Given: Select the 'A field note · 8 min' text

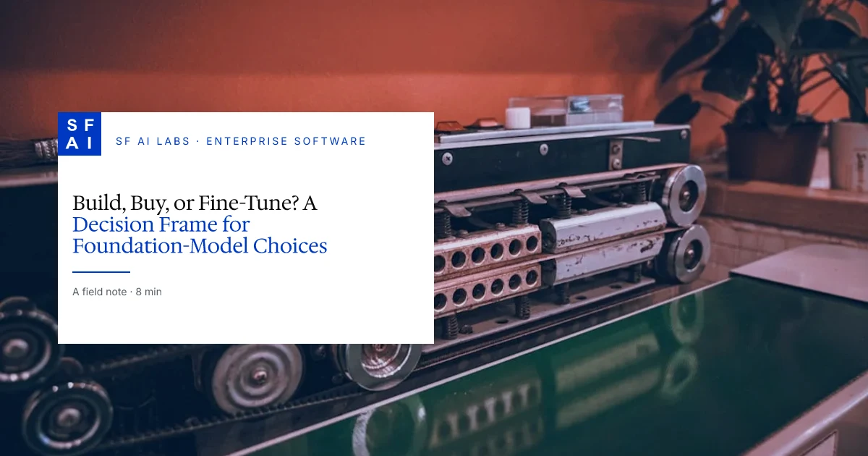Looking at the screenshot, I should 117,292.
